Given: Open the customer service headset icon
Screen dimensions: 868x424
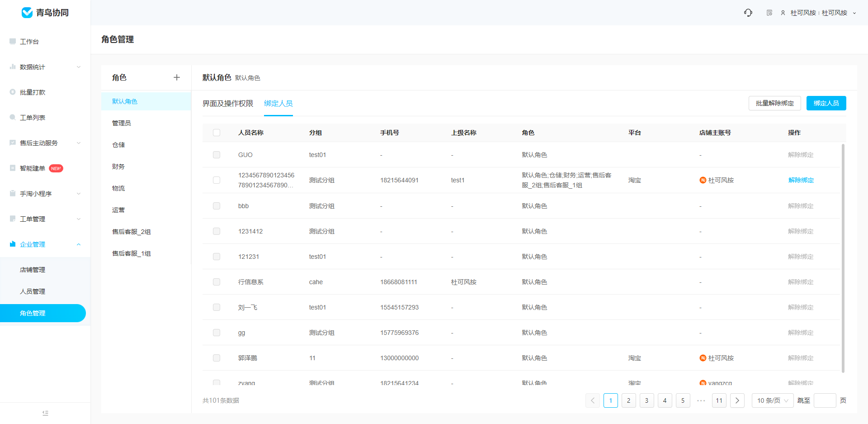Looking at the screenshot, I should [748, 13].
